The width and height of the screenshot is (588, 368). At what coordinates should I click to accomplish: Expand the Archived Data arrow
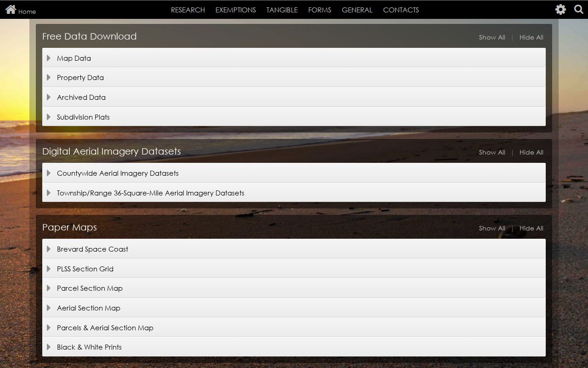tap(49, 97)
